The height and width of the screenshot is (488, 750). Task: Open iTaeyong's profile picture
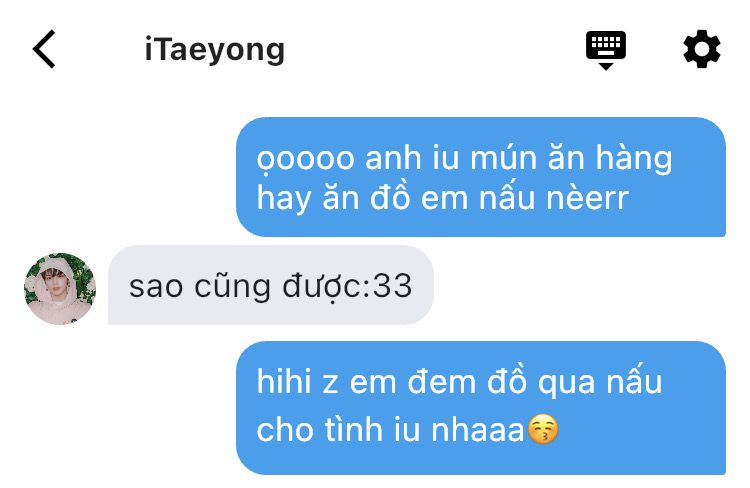coord(60,288)
